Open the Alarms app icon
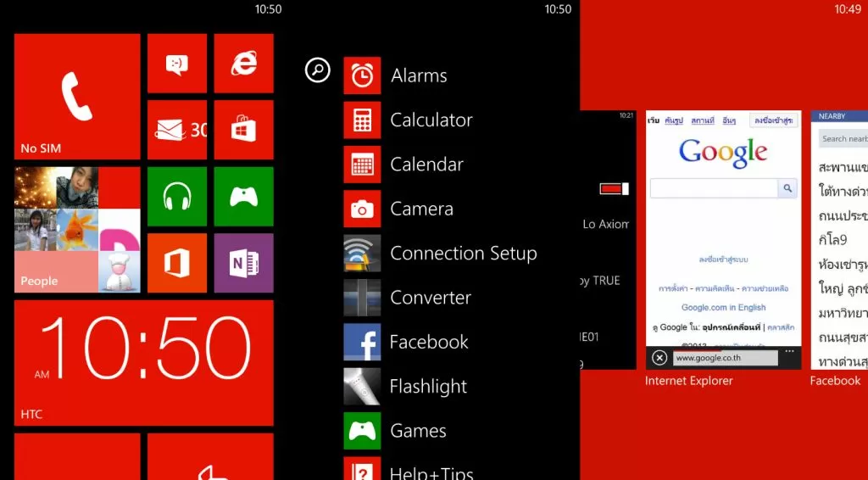 362,75
